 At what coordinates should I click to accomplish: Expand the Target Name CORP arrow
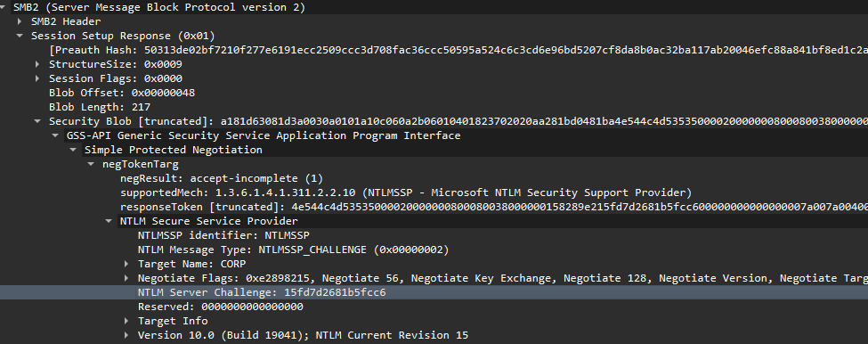pyautogui.click(x=126, y=264)
